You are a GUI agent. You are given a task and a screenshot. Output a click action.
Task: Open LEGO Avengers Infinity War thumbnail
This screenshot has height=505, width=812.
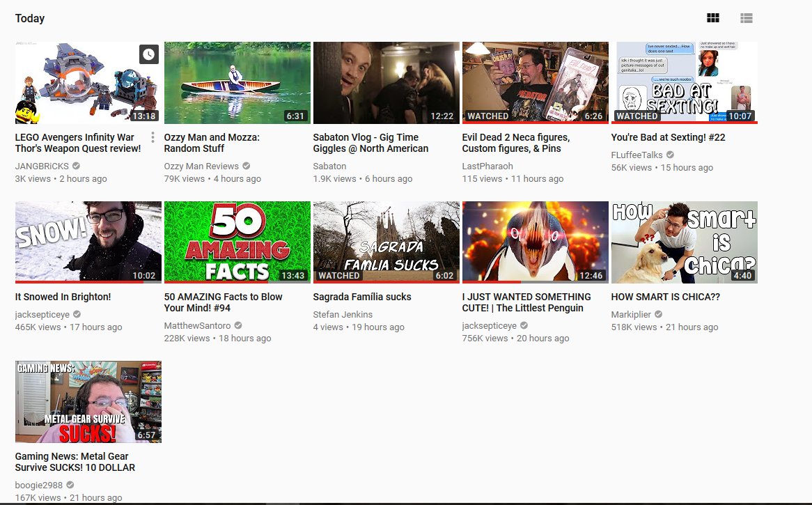click(x=88, y=83)
